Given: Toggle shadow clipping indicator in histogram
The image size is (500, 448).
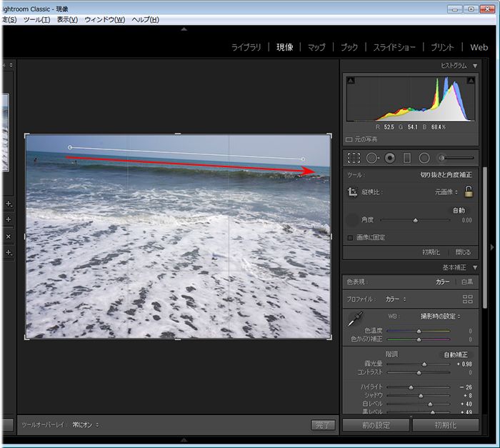Looking at the screenshot, I should point(351,81).
